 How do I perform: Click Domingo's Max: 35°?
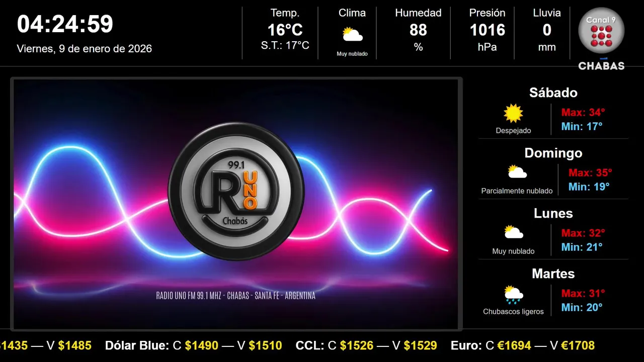[590, 173]
